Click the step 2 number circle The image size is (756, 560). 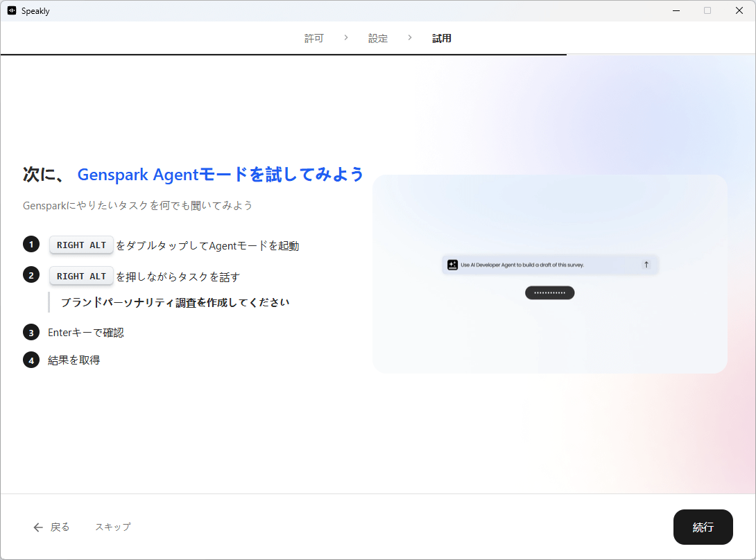pos(31,275)
